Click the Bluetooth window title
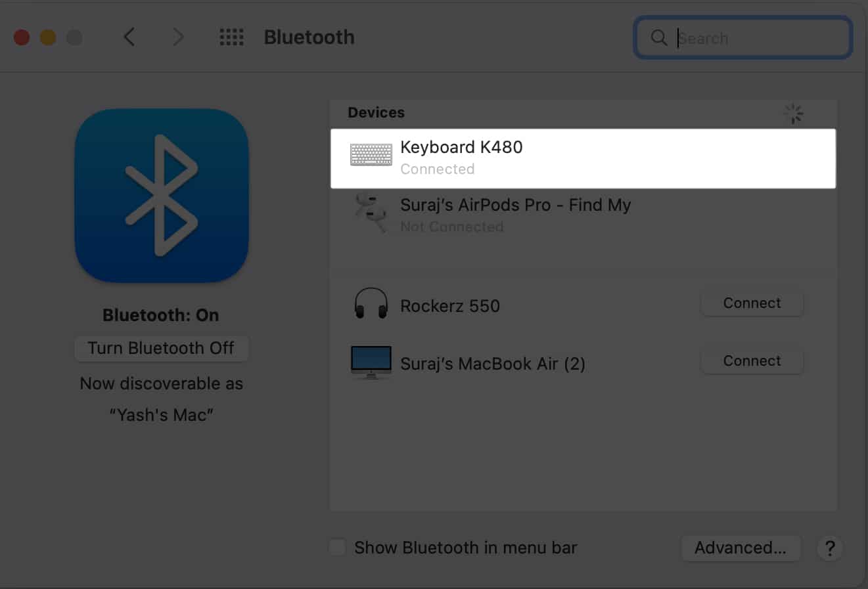This screenshot has height=589, width=868. [x=309, y=37]
